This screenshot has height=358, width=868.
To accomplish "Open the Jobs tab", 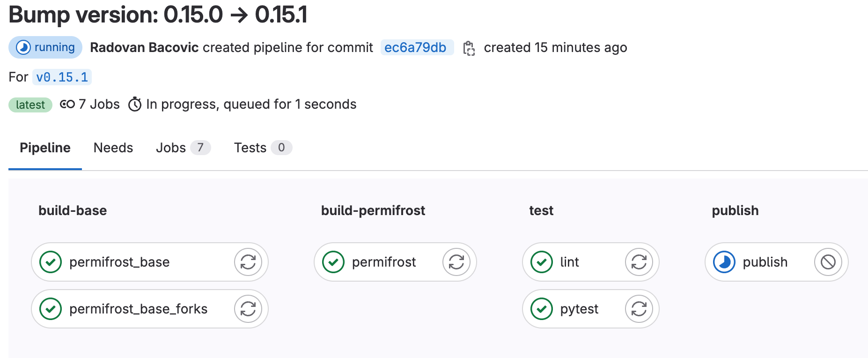I will (x=183, y=148).
